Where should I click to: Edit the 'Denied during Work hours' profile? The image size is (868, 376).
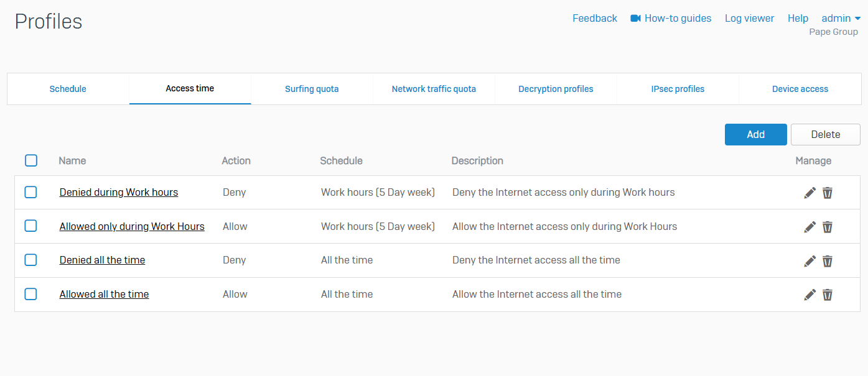tap(810, 193)
